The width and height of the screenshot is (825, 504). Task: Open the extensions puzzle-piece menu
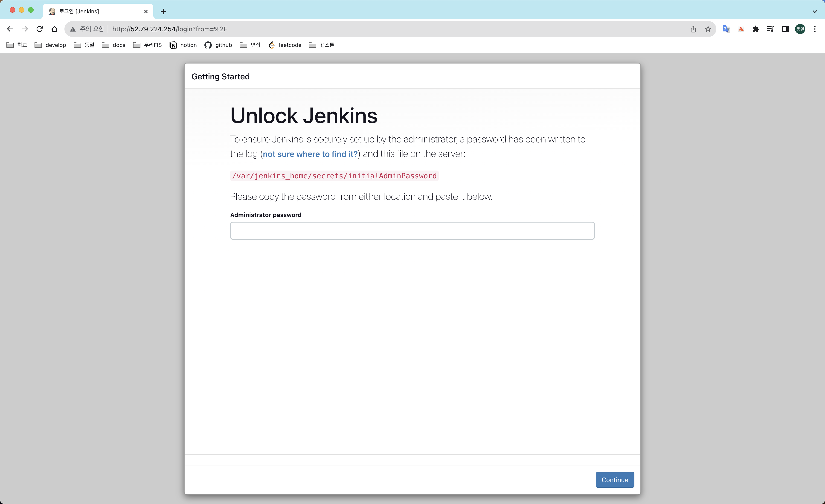pos(756,29)
